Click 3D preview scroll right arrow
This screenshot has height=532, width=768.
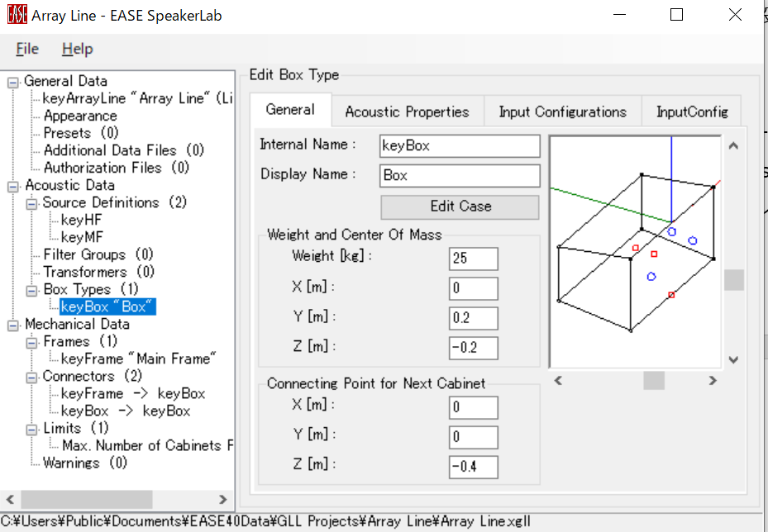(713, 380)
